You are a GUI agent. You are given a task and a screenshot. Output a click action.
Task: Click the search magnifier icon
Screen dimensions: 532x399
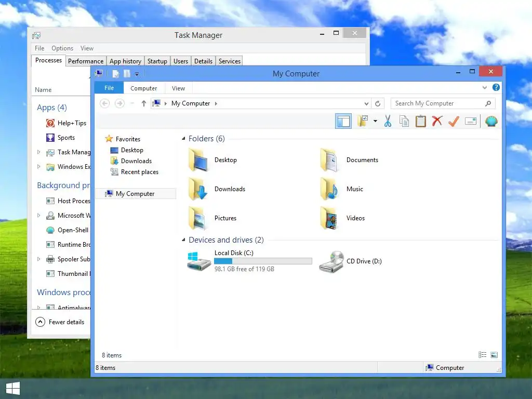[488, 103]
